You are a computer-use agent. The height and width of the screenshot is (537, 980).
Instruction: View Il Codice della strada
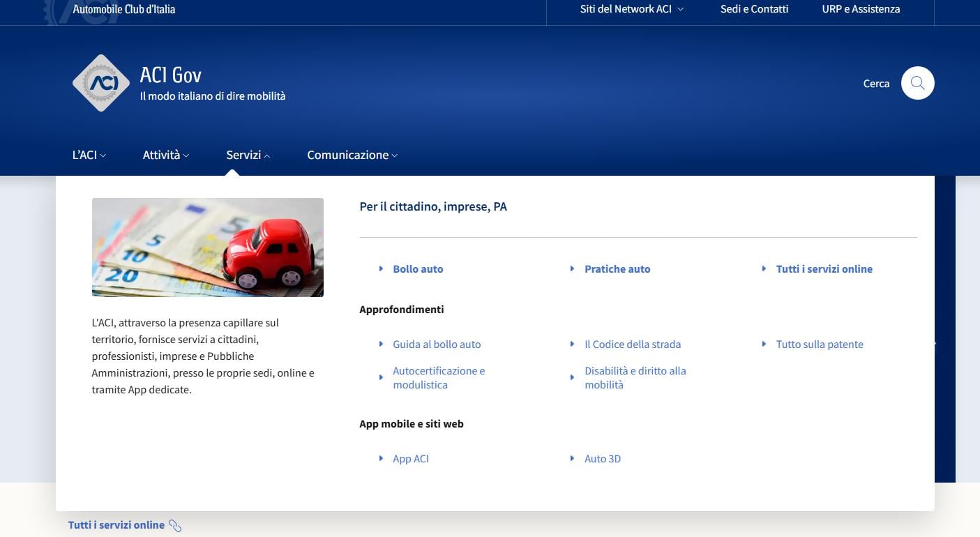pyautogui.click(x=632, y=345)
